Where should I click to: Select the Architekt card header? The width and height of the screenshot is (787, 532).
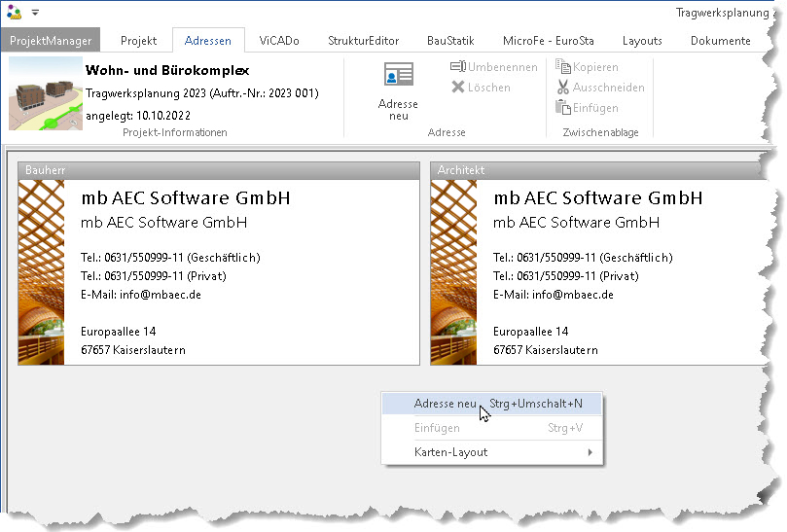[x=598, y=170]
